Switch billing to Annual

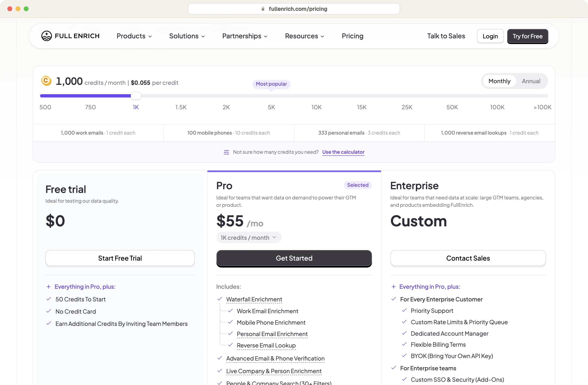[531, 81]
